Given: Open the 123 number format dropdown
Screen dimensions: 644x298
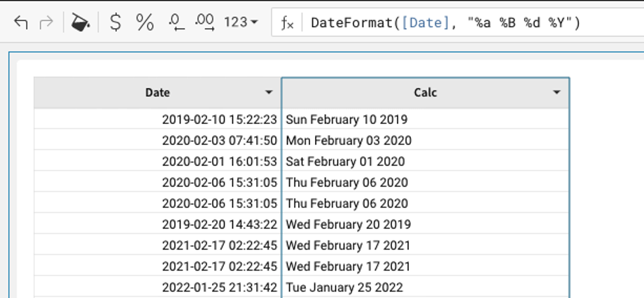Looking at the screenshot, I should [x=240, y=23].
